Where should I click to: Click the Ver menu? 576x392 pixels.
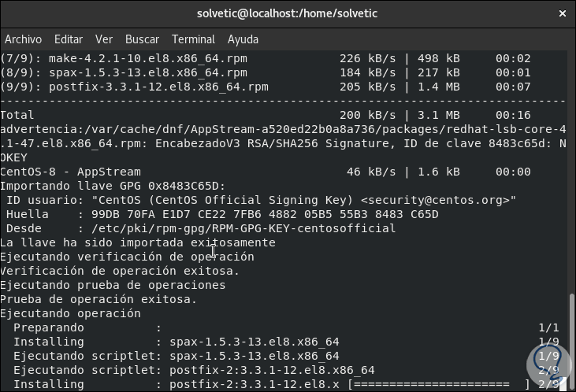104,39
